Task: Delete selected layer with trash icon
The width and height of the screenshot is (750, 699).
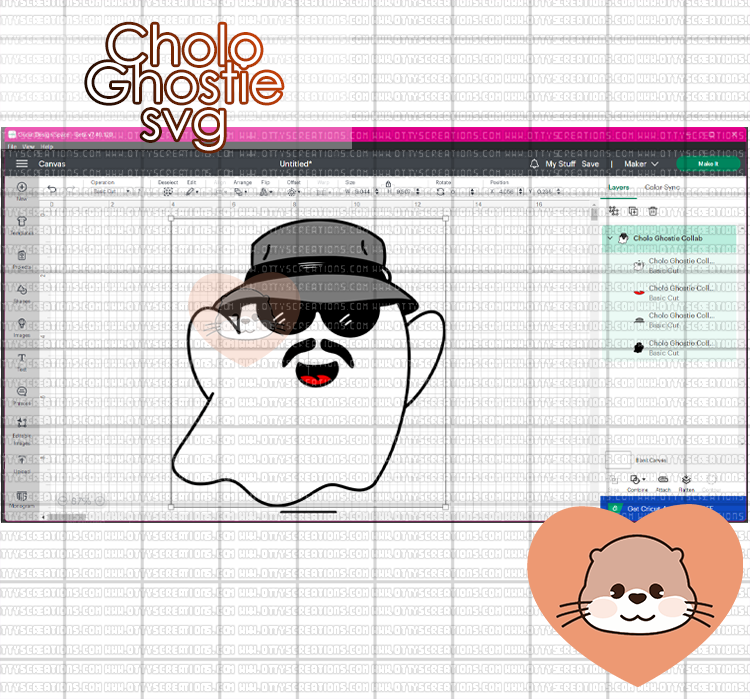Action: point(652,212)
